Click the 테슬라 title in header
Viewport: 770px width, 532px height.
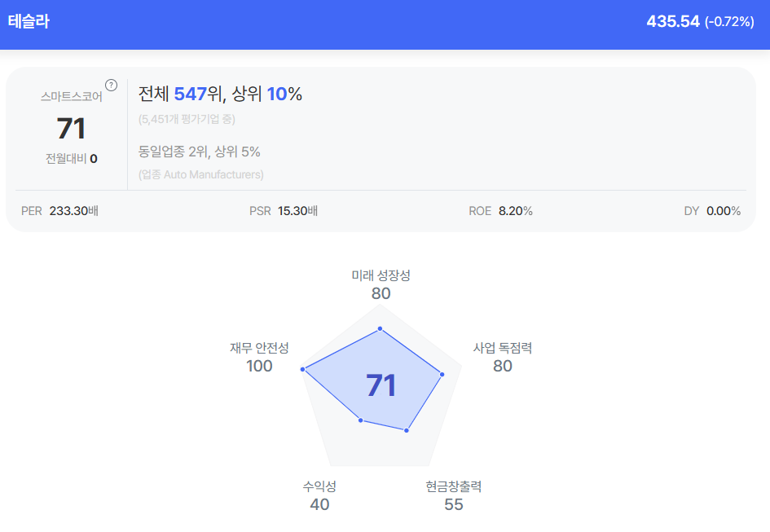pos(29,22)
